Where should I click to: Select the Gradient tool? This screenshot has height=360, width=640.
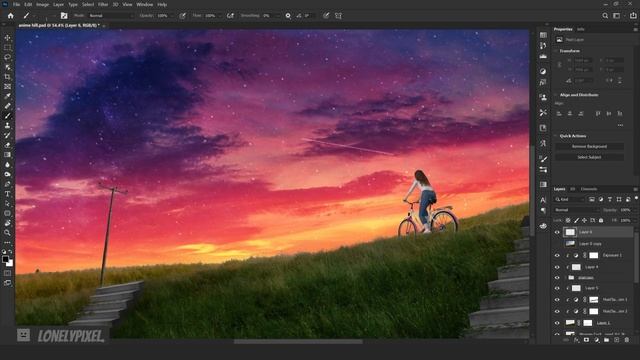(x=7, y=155)
